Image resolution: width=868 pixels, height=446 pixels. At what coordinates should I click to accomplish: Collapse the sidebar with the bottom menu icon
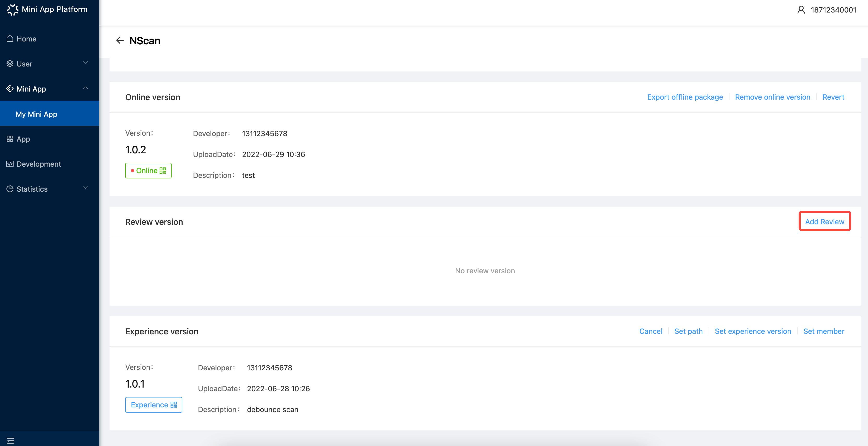10,440
